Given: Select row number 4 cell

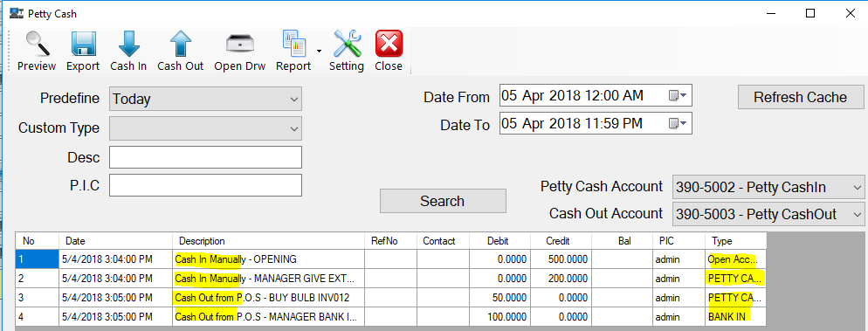Looking at the screenshot, I should click(x=37, y=317).
